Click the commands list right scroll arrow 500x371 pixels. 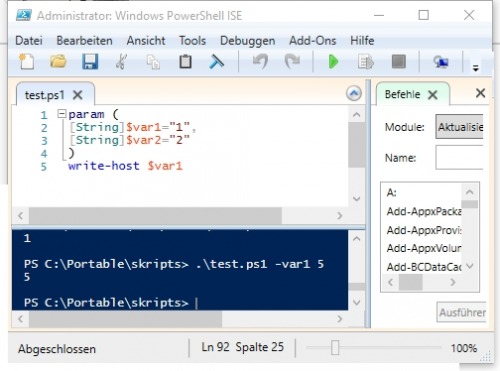(453, 283)
